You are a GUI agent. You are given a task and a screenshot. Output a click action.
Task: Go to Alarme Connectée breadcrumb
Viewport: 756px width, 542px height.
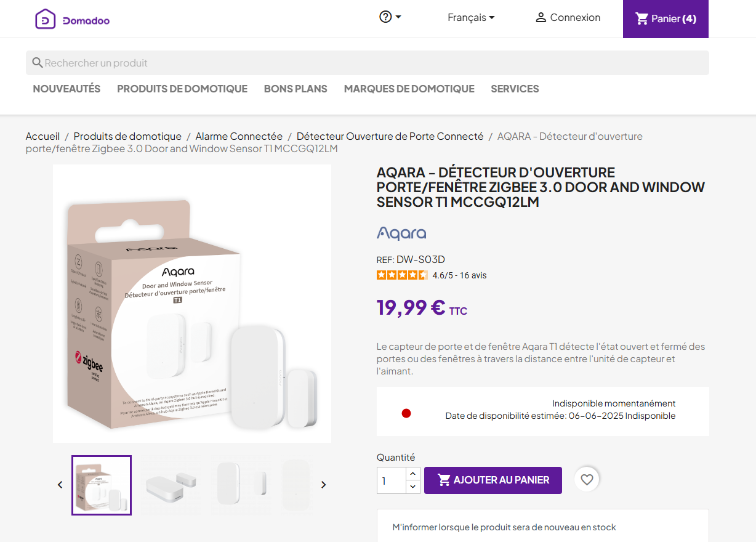(239, 136)
